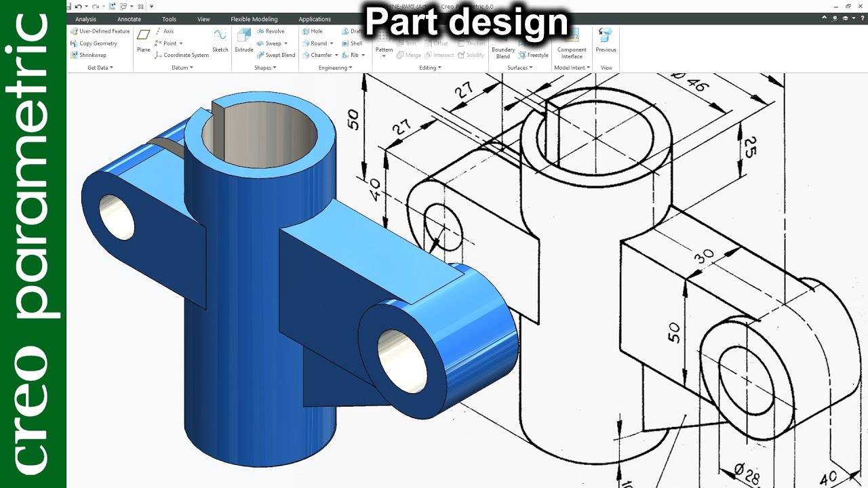Expand the Model Intent group menu

(572, 68)
